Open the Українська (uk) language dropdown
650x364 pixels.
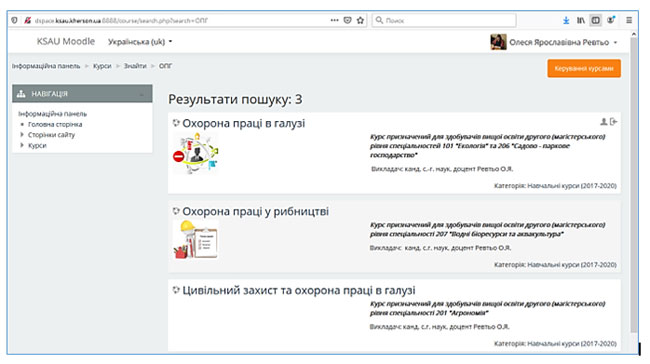[140, 42]
